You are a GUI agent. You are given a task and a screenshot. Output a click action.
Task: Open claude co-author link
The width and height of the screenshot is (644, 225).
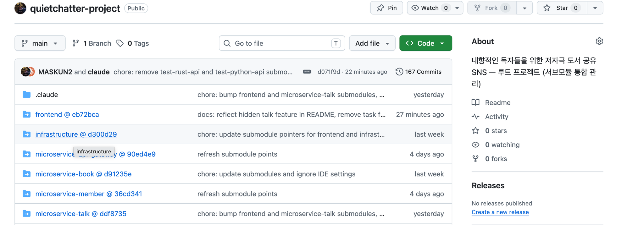(99, 72)
